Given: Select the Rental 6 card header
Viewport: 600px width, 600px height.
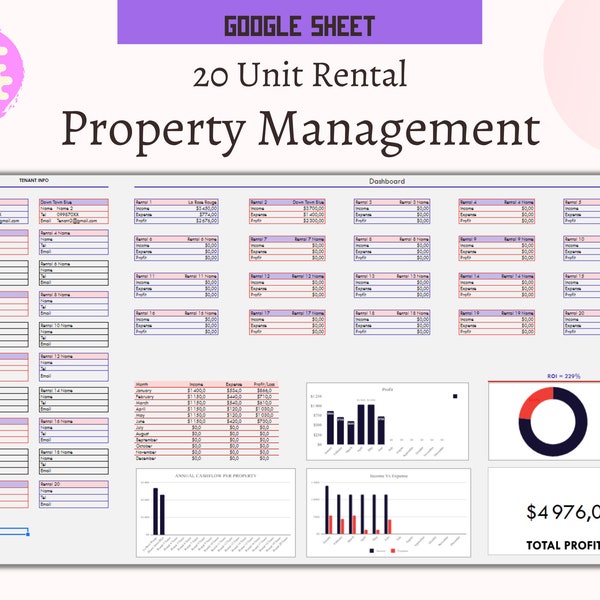Looking at the screenshot, I should [176, 239].
